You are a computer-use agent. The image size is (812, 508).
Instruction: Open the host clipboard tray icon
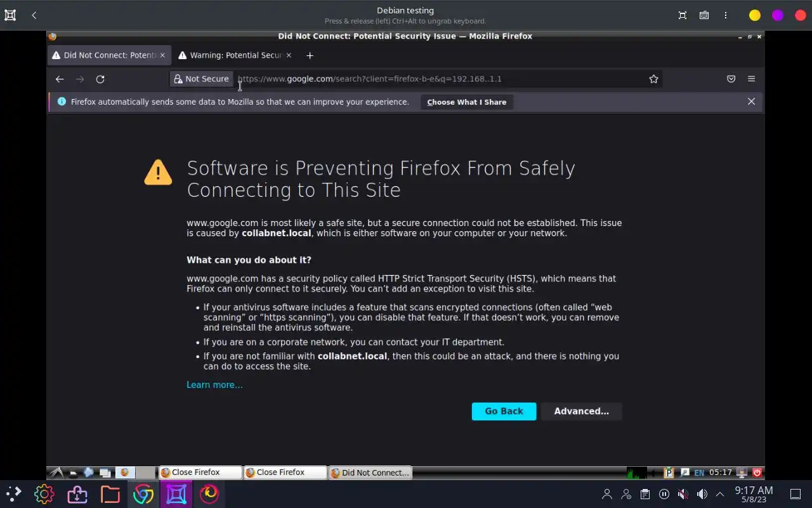tap(645, 494)
